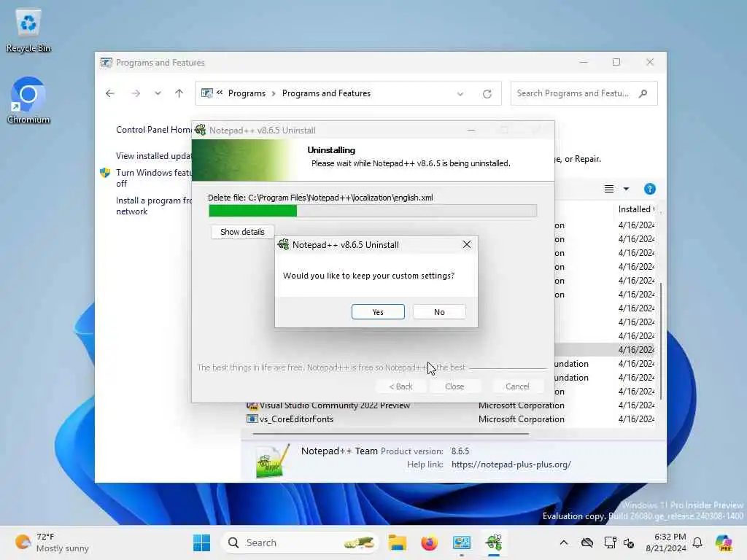
Task: Open Control Panel Home link
Action: (153, 130)
